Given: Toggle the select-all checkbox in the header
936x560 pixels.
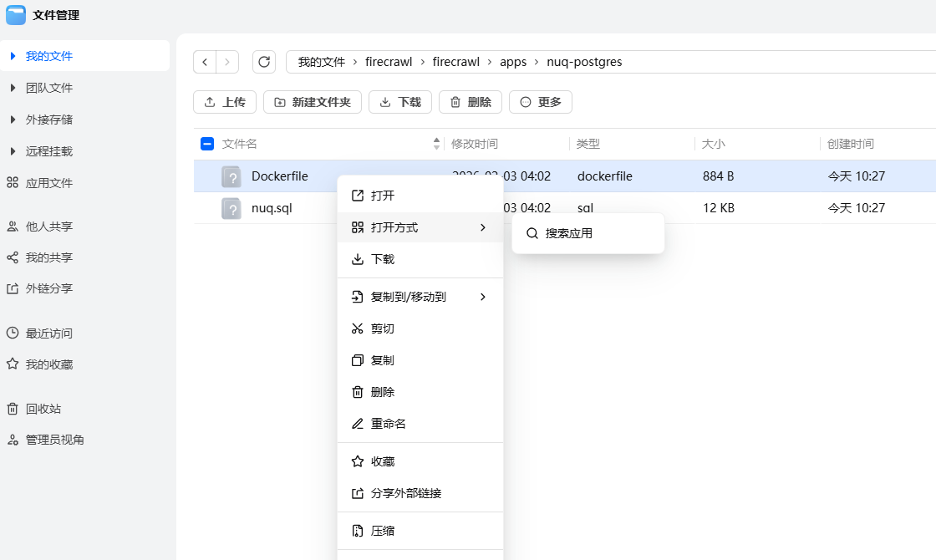Looking at the screenshot, I should [x=207, y=143].
